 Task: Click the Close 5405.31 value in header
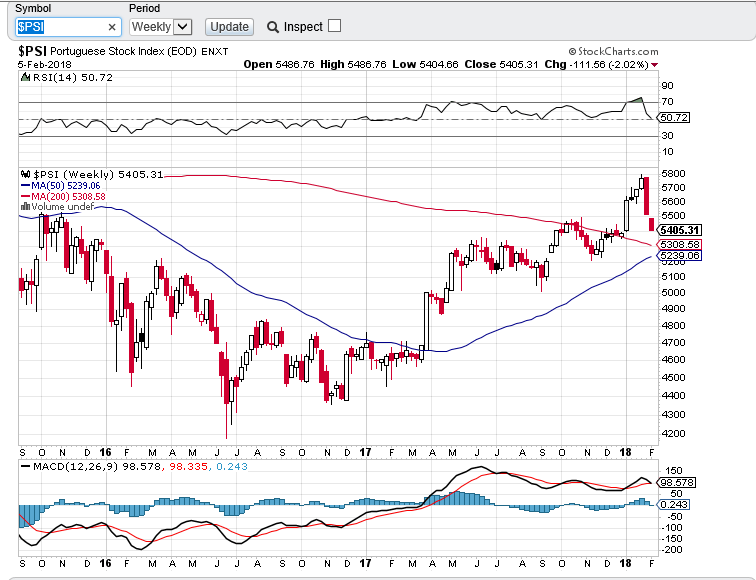pyautogui.click(x=501, y=64)
